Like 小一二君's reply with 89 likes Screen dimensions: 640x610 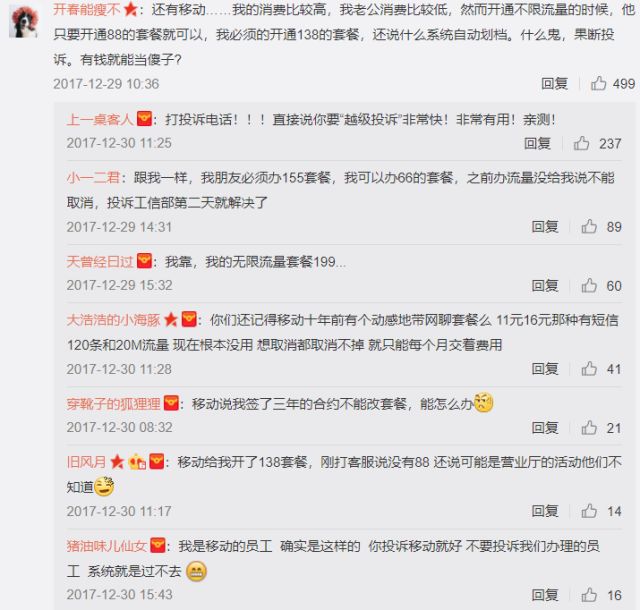click(589, 226)
